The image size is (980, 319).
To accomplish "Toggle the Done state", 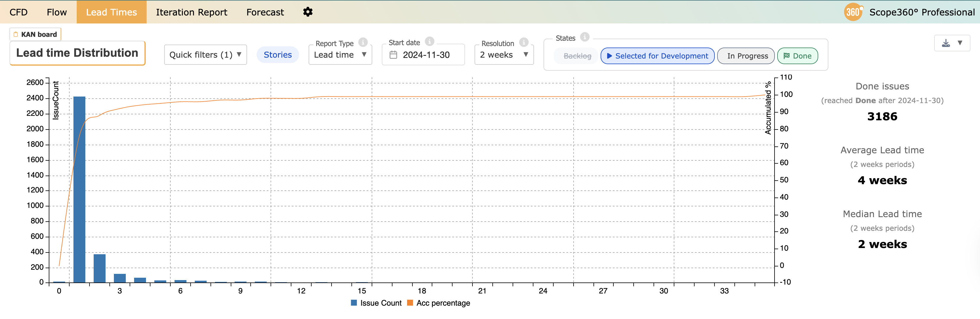I will tap(797, 56).
